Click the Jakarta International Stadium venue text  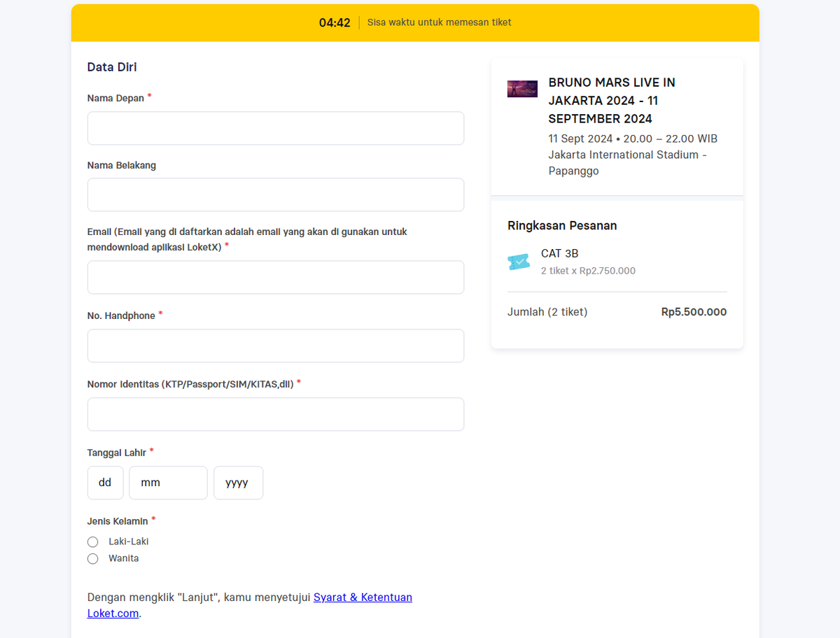[628, 163]
